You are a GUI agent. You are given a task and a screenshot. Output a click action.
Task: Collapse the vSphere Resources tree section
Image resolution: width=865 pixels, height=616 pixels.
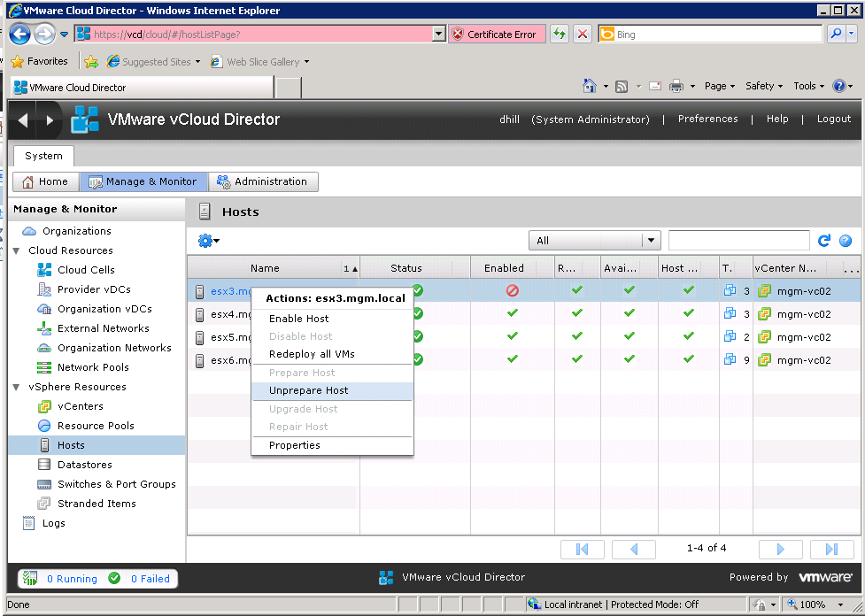17,387
